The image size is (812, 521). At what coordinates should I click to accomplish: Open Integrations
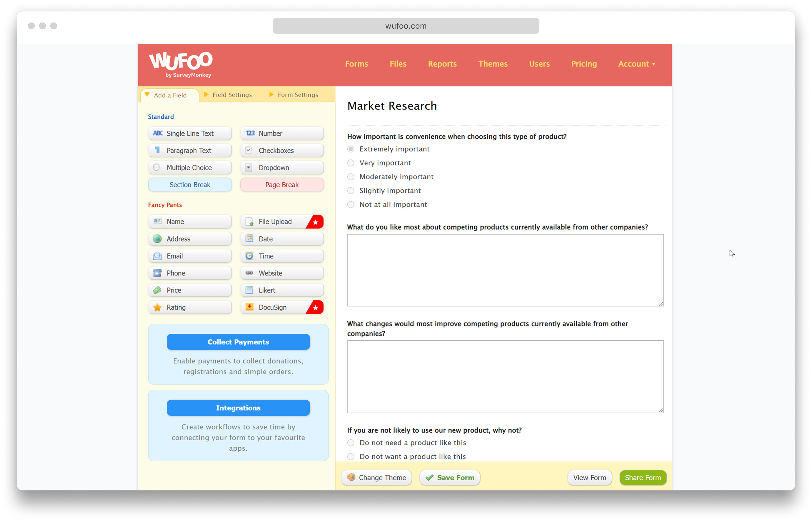[238, 408]
